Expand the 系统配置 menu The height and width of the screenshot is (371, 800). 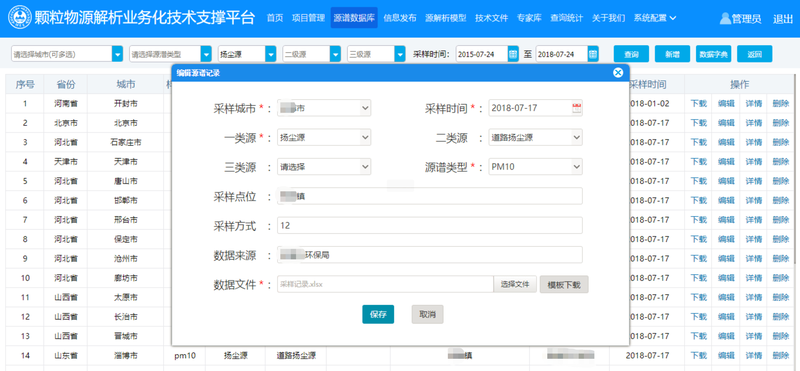pos(655,18)
